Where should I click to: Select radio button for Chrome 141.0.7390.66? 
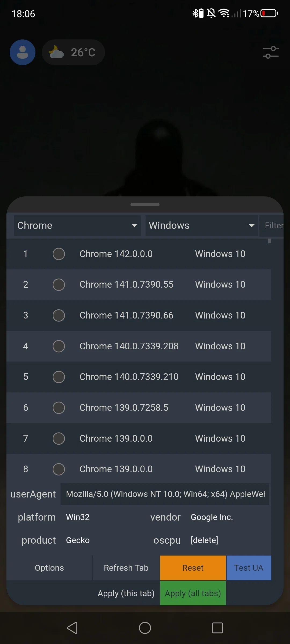(59, 315)
